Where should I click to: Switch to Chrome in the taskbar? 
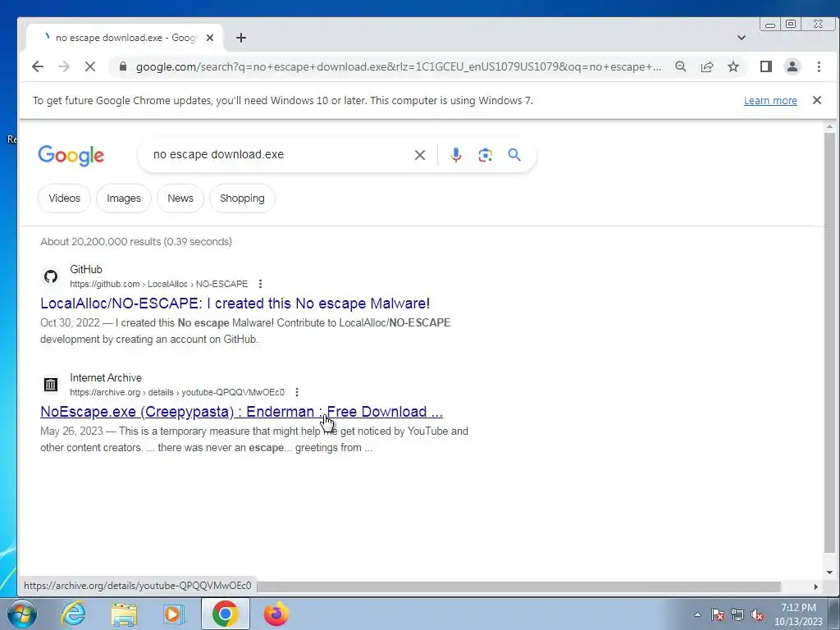[x=225, y=614]
